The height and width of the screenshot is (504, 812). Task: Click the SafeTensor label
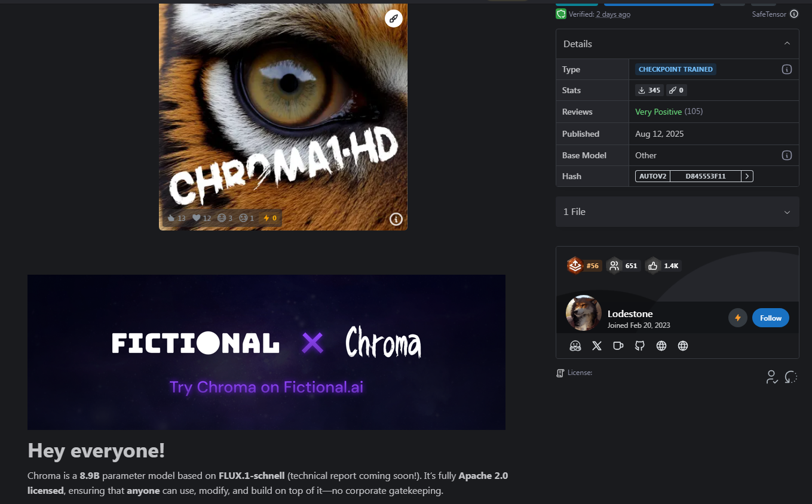(769, 14)
